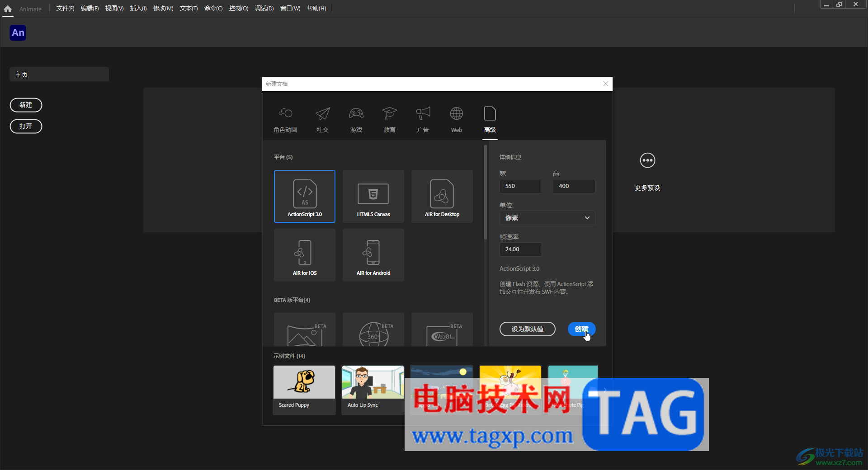The width and height of the screenshot is (868, 470).
Task: Click the 新建 button on home page
Action: 26,105
